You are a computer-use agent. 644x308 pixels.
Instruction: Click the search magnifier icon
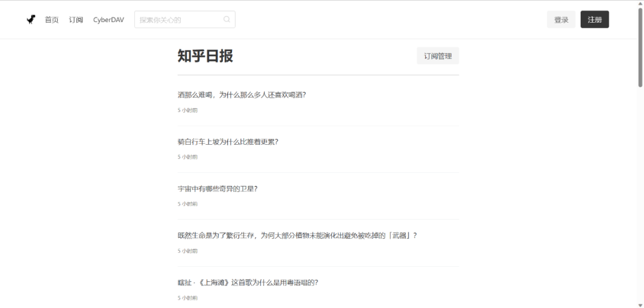[227, 19]
